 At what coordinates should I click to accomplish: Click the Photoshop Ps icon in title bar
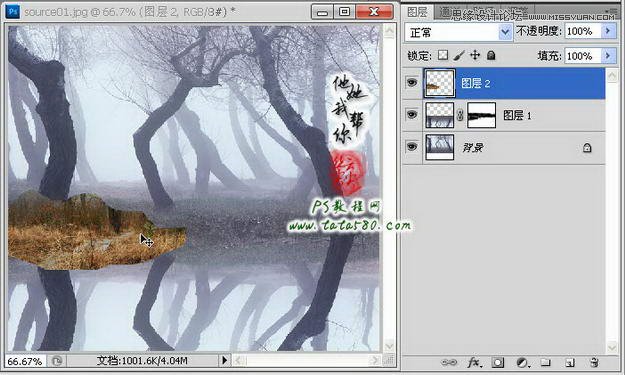12,12
